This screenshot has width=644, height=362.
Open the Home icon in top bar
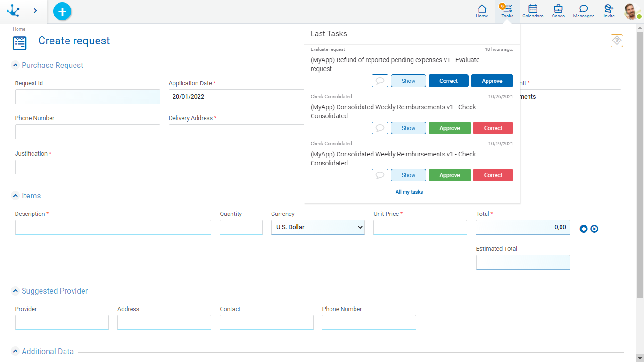point(482,11)
